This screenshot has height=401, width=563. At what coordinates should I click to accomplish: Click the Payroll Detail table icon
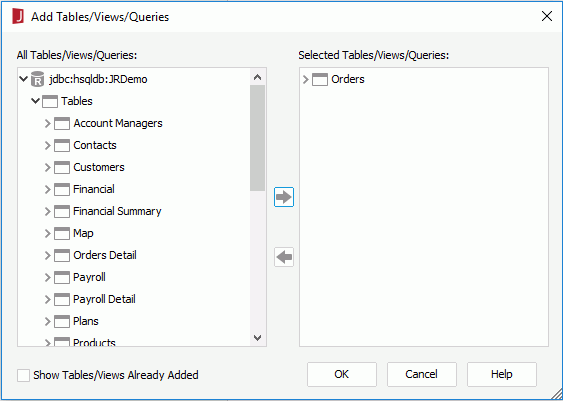tap(62, 299)
